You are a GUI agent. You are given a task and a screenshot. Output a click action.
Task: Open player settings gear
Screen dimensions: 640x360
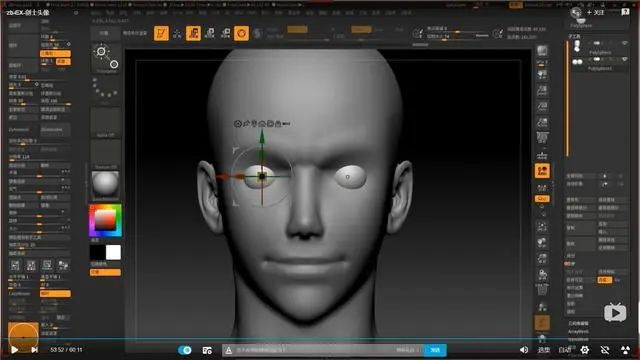(x=585, y=350)
